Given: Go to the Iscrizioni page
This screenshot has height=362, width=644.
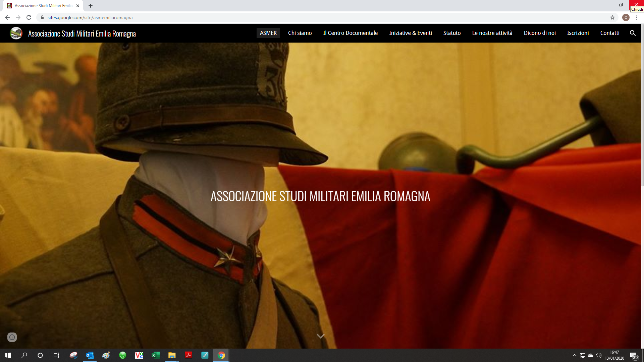Looking at the screenshot, I should pyautogui.click(x=578, y=33).
